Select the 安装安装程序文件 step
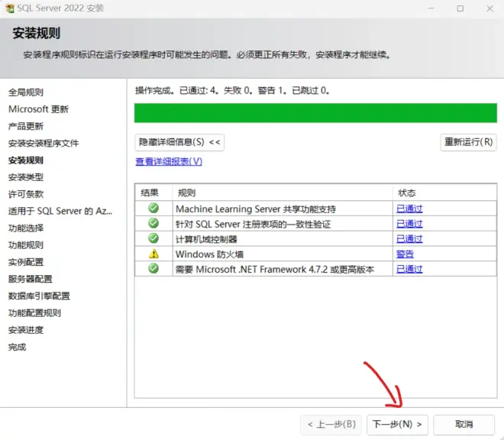The image size is (504, 440). tap(44, 144)
